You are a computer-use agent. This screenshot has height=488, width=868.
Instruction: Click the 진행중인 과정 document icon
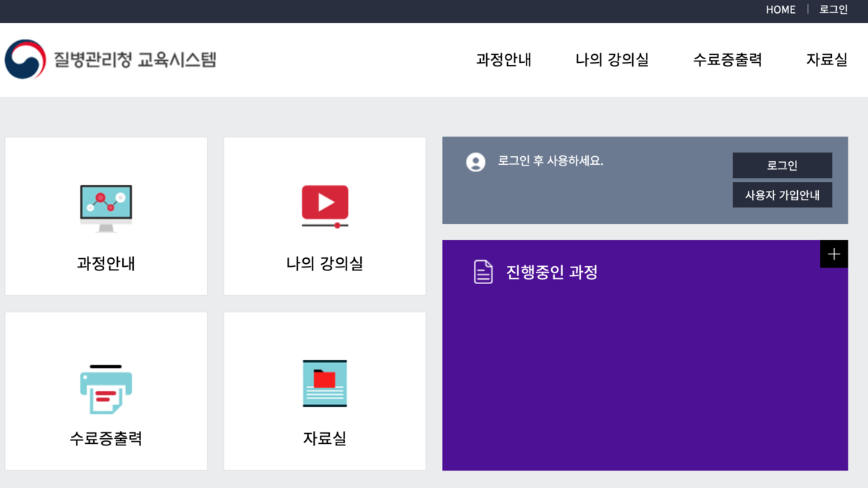click(483, 272)
